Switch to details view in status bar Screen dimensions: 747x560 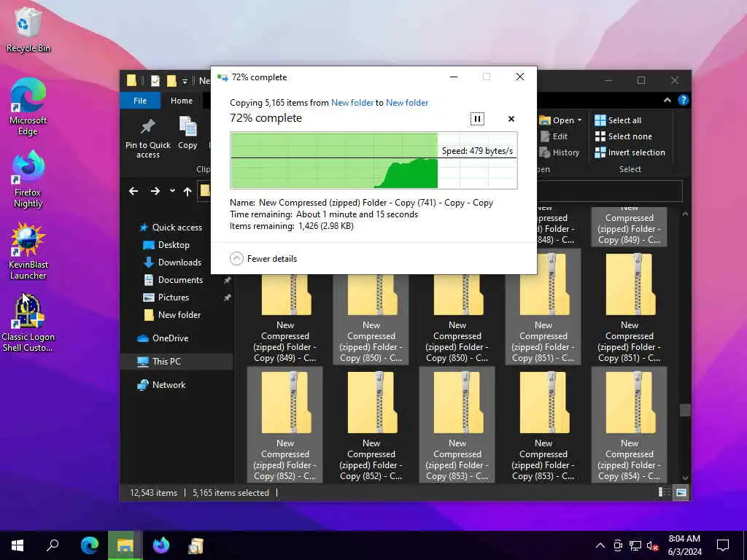[x=664, y=492]
